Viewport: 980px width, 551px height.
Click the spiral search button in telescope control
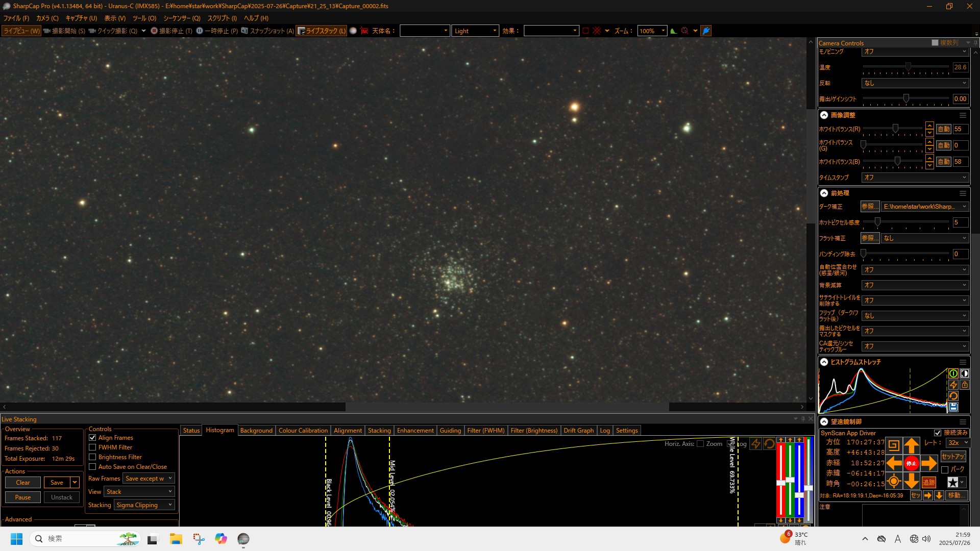tap(894, 445)
